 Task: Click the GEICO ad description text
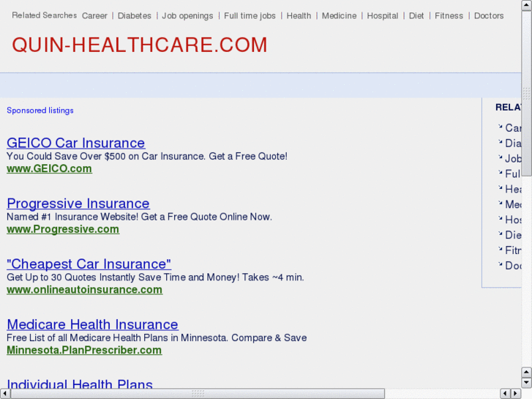147,156
